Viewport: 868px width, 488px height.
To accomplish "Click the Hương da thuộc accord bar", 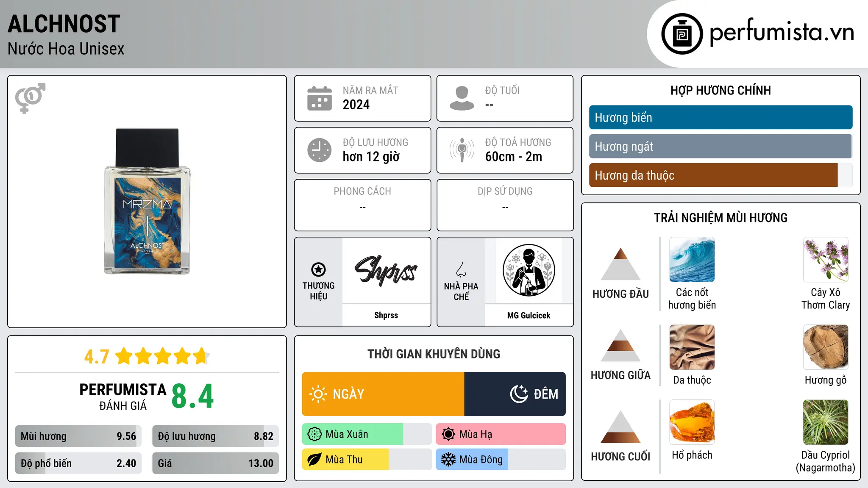I will (721, 175).
